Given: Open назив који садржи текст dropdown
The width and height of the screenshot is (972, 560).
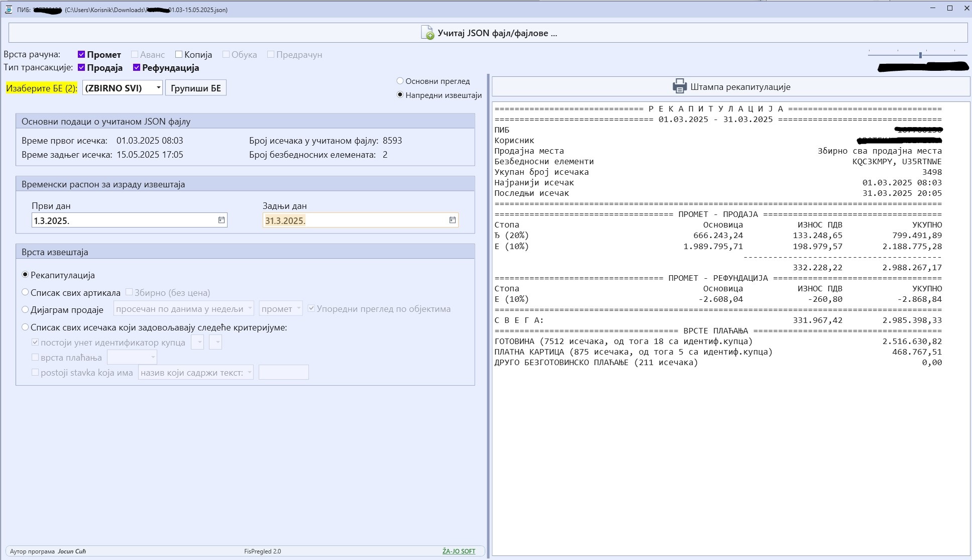Looking at the screenshot, I should pos(196,372).
